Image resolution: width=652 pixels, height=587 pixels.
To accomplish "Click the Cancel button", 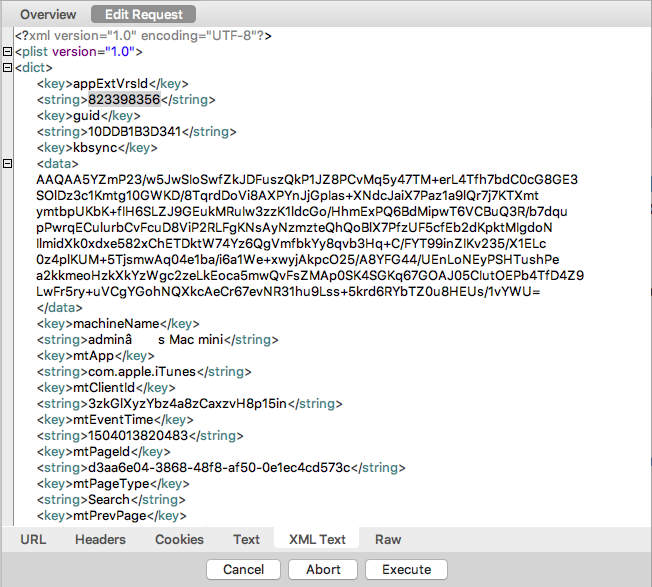I will coord(243,569).
